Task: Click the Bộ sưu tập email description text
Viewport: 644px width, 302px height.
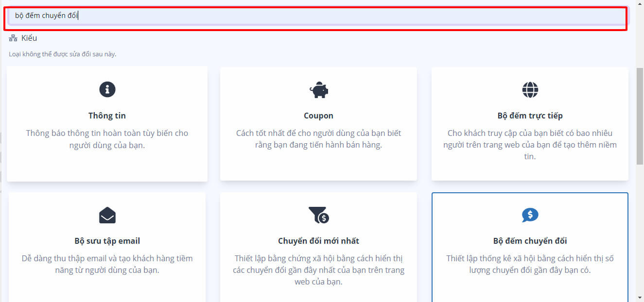Action: pyautogui.click(x=107, y=264)
